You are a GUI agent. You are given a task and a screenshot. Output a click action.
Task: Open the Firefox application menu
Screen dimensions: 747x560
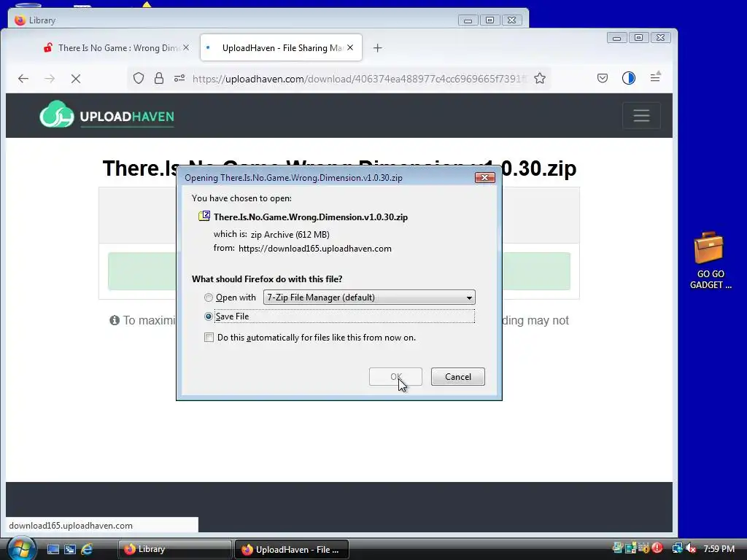[x=656, y=77]
